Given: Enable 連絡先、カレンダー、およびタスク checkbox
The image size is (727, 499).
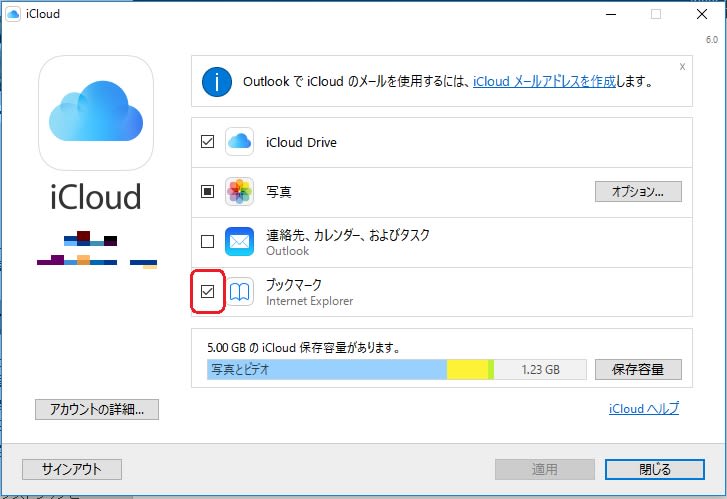Looking at the screenshot, I should pyautogui.click(x=207, y=241).
